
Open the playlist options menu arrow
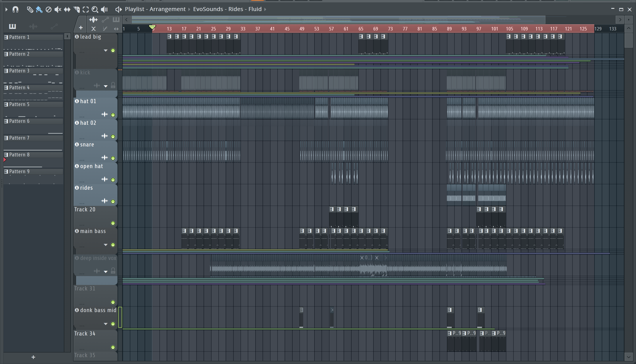(x=6, y=9)
